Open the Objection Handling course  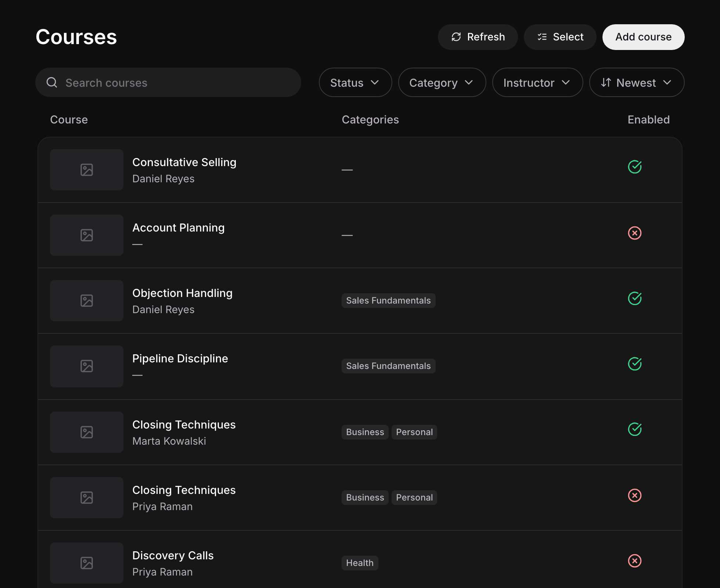pos(183,293)
